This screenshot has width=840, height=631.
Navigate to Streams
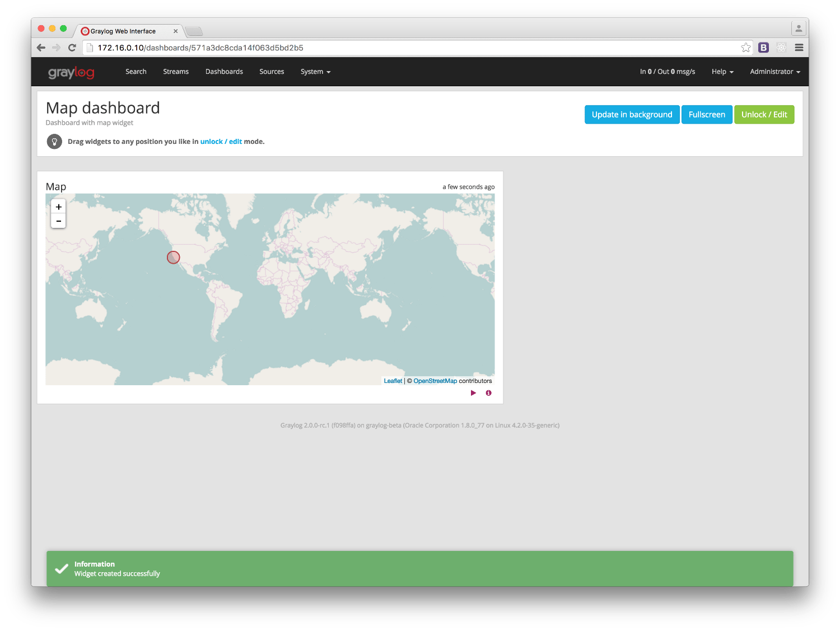(175, 72)
